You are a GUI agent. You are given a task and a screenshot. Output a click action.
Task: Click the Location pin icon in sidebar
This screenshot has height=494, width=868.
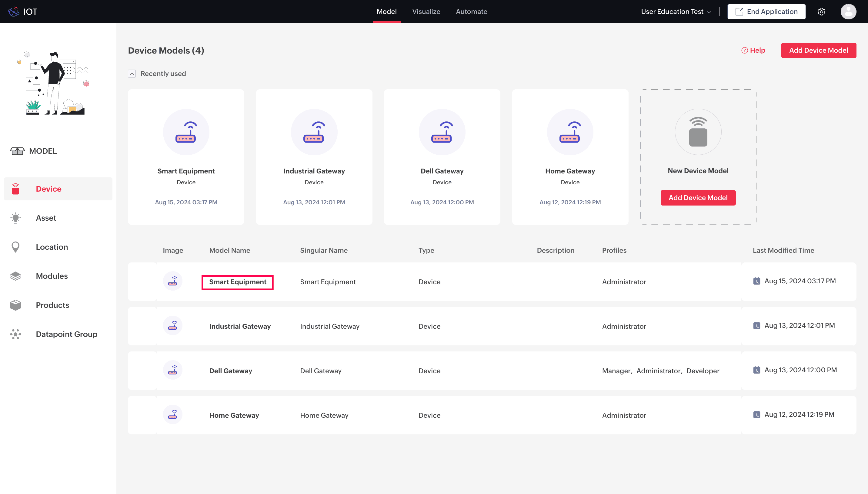pyautogui.click(x=16, y=247)
